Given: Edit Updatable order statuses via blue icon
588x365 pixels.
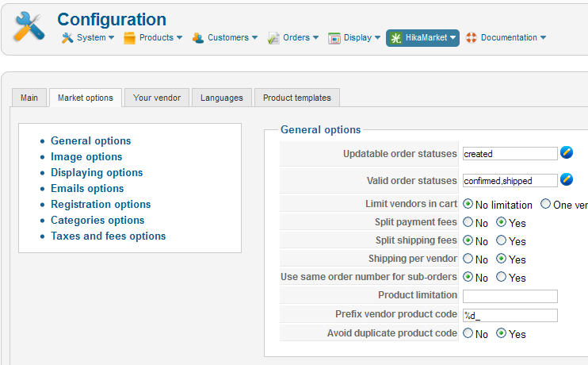Looking at the screenshot, I should point(567,152).
